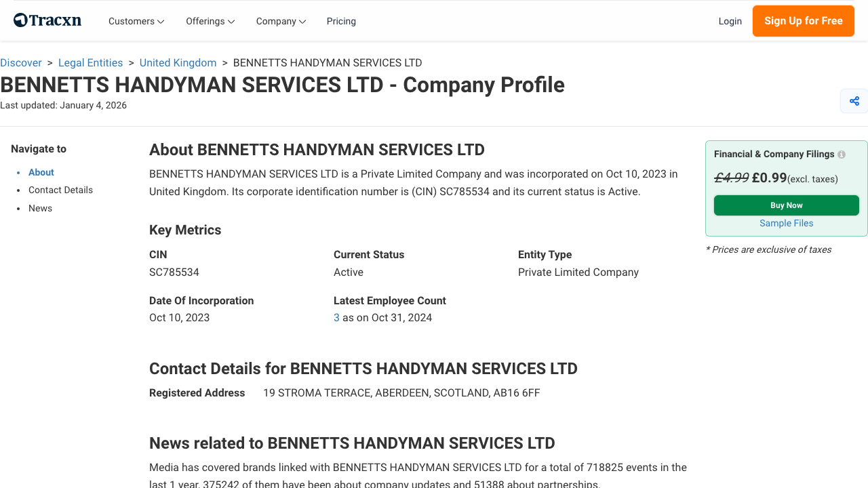Navigate to Discover breadcrumb
Viewport: 868px width, 488px height.
click(21, 62)
